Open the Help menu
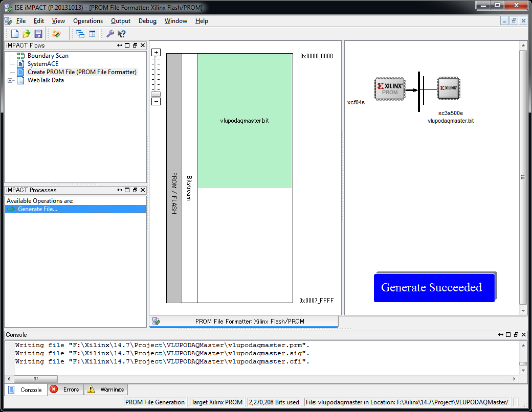The image size is (532, 412). tap(202, 21)
